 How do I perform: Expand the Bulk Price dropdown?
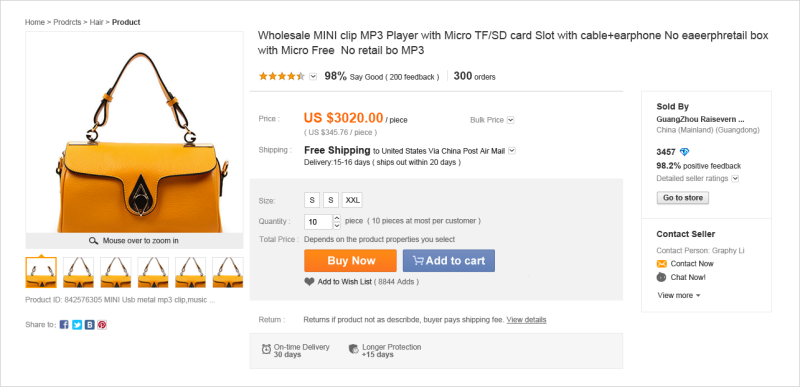511,120
